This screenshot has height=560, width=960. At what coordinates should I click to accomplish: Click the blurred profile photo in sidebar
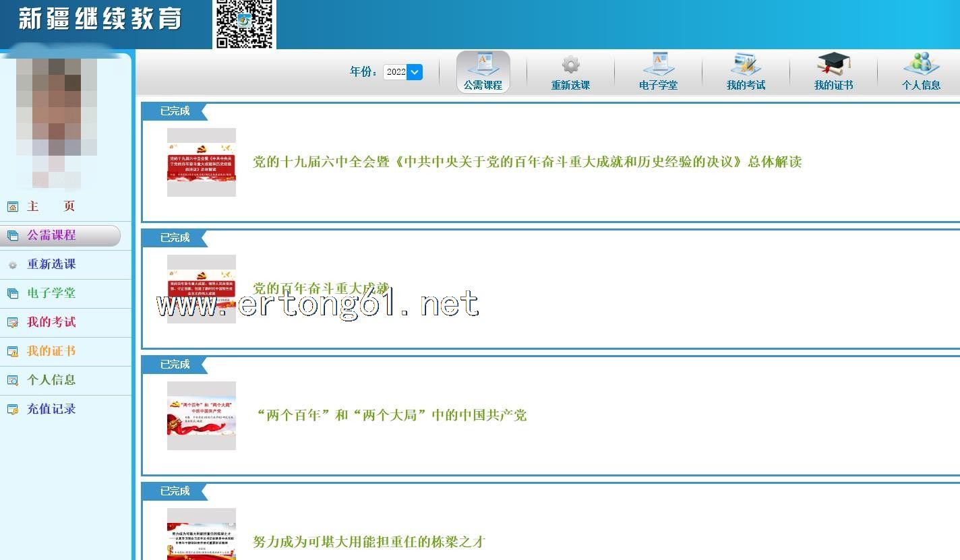click(x=57, y=118)
